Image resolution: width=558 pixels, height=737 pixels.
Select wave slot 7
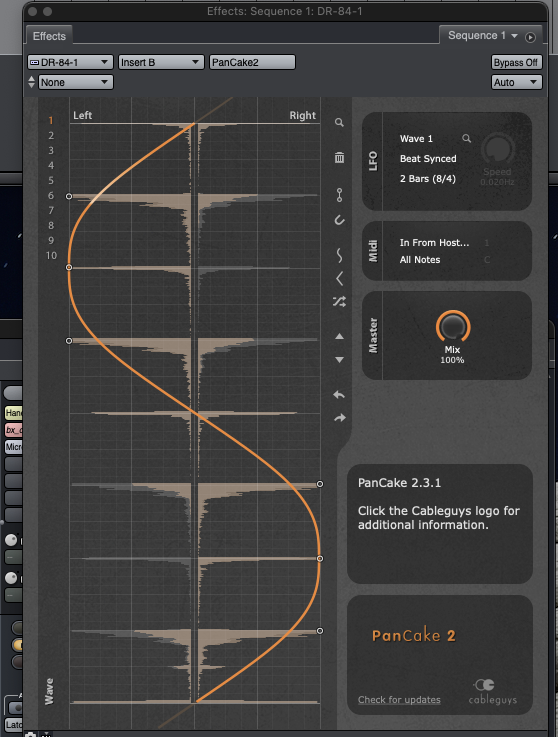point(51,211)
